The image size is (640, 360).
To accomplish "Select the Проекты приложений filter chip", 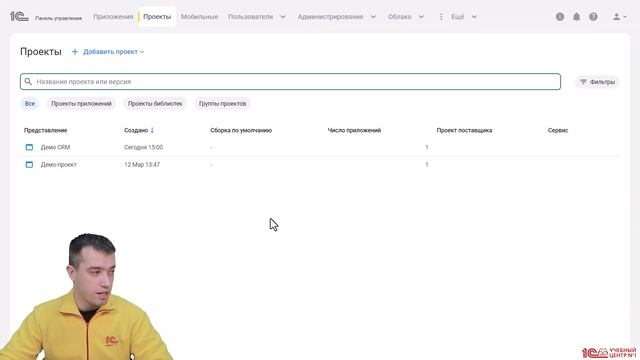I will coord(81,104).
